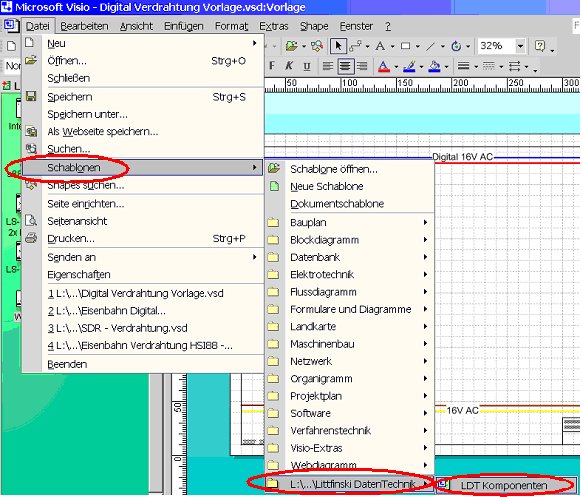This screenshot has width=582, height=497.
Task: Expand the Flussdiagramm stencil folder
Action: (350, 292)
